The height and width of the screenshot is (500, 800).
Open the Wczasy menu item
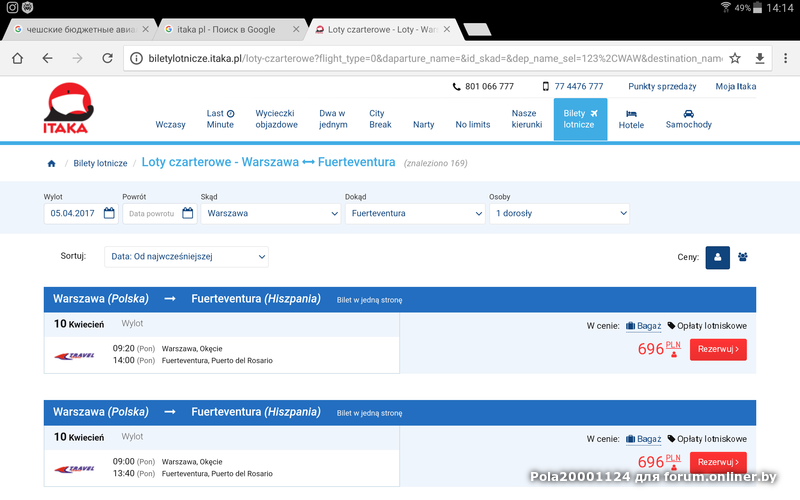click(170, 124)
